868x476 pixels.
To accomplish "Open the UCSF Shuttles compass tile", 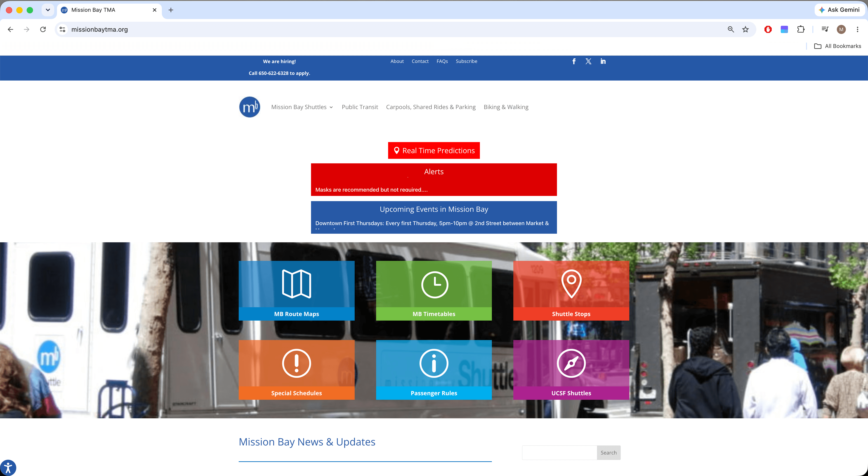I will [571, 370].
